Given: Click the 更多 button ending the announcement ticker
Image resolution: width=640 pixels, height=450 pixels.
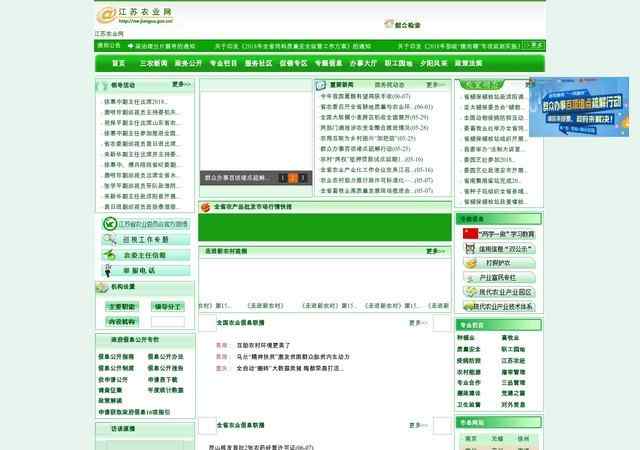Looking at the screenshot, I should pyautogui.click(x=534, y=45).
